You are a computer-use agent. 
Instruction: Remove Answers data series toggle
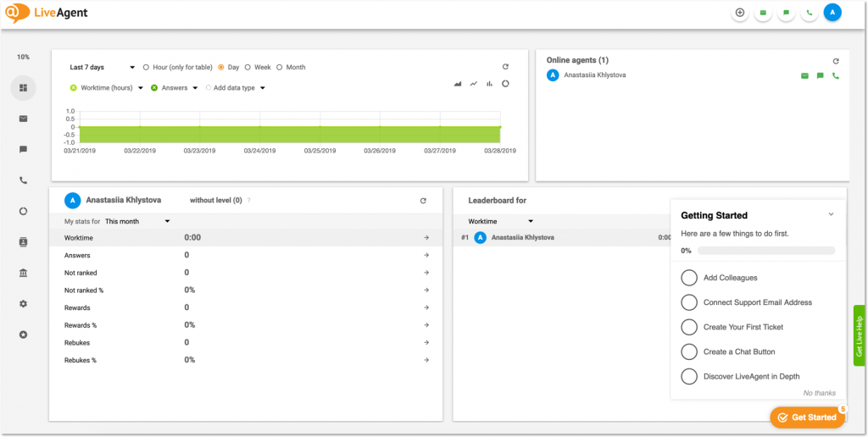(x=154, y=87)
